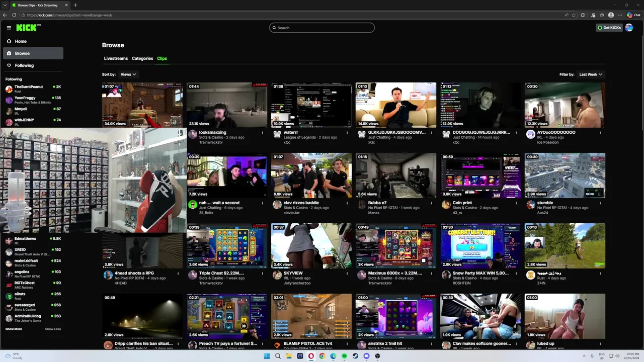Open options menu for Bubba o7 clip

pos(432,203)
